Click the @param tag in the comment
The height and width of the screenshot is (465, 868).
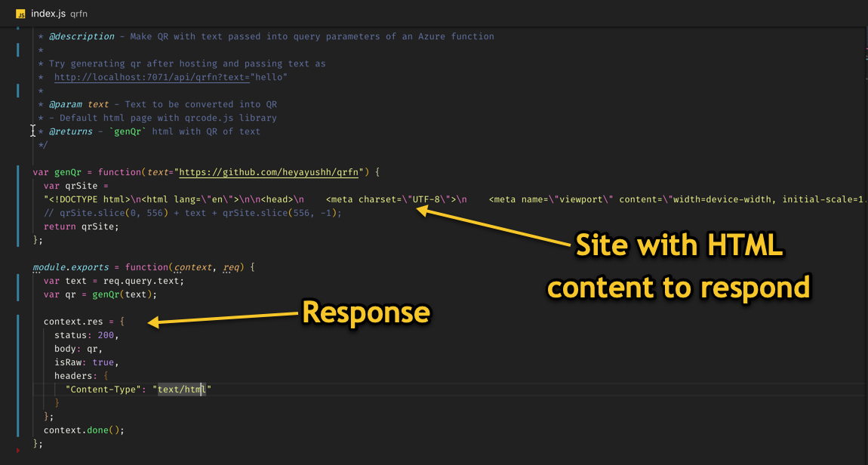[x=66, y=104]
